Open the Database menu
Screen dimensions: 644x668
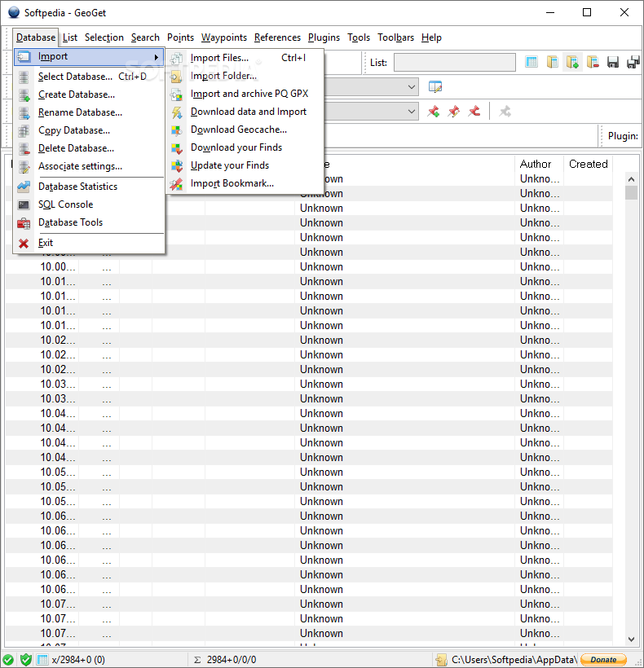click(36, 37)
